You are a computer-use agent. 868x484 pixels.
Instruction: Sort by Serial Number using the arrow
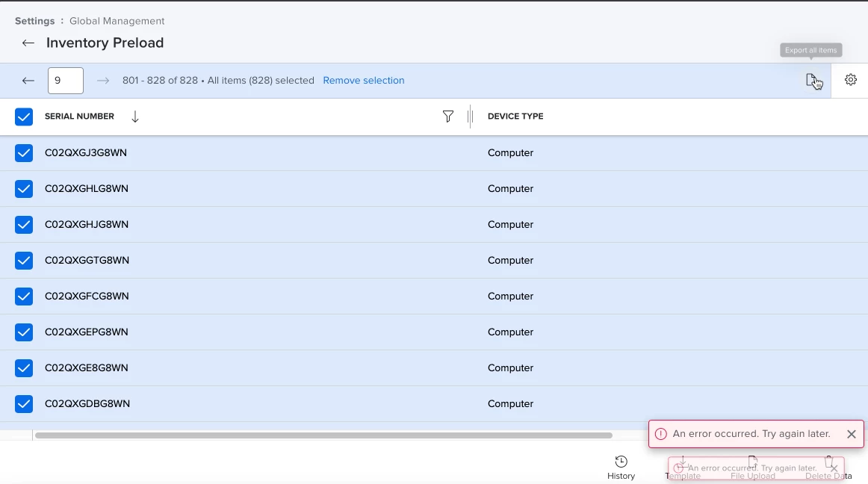[135, 117]
